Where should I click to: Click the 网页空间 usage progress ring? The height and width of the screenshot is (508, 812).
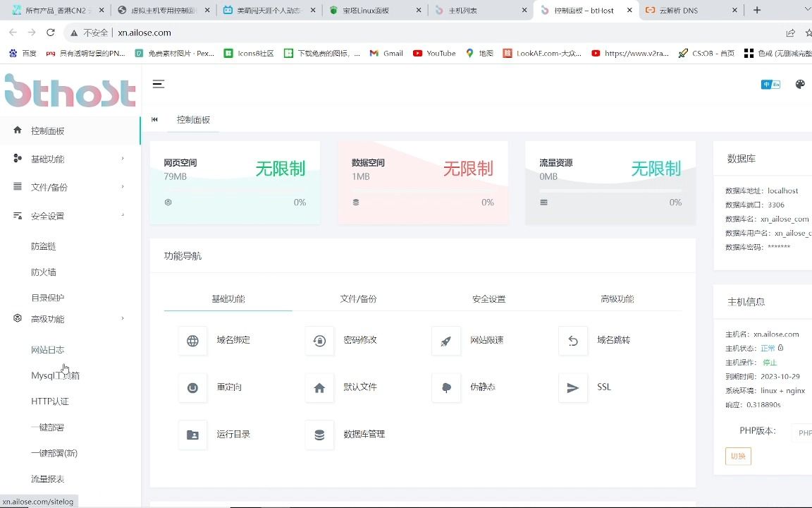coord(168,202)
